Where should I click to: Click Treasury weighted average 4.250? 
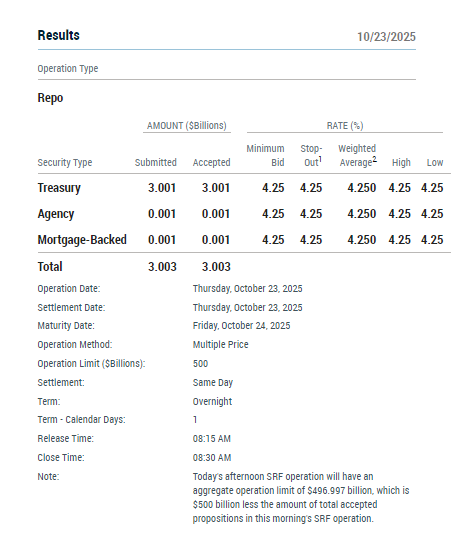pyautogui.click(x=362, y=188)
